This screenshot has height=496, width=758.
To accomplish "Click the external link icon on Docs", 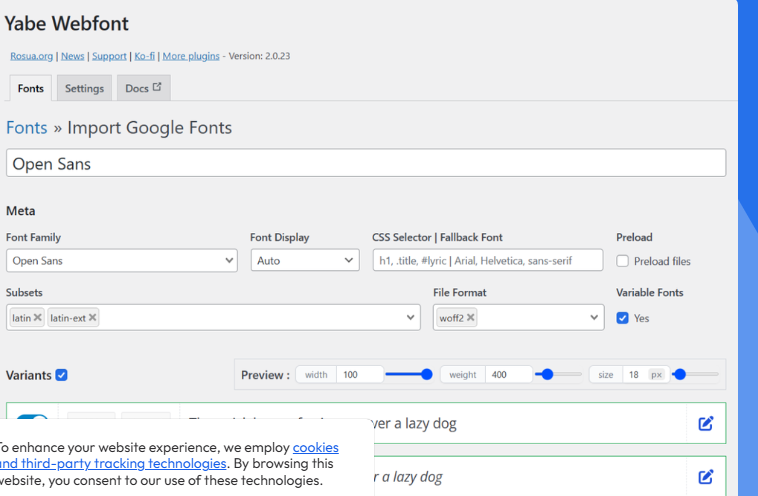I will tap(157, 87).
